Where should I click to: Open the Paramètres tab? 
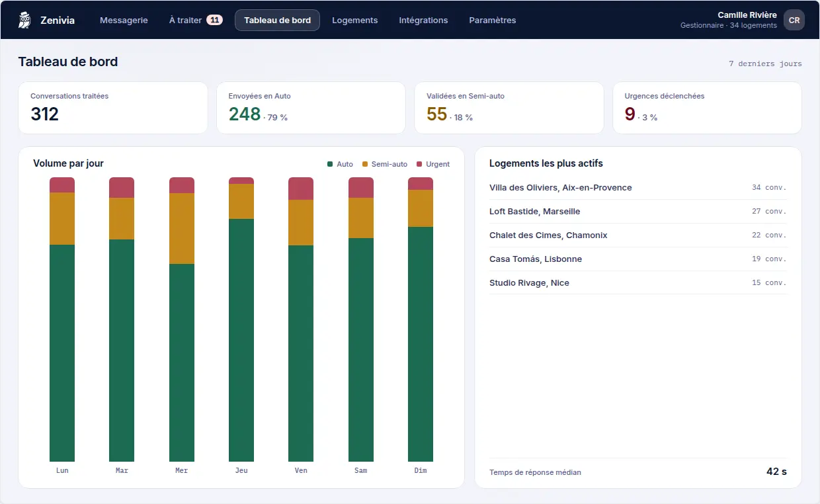(493, 20)
